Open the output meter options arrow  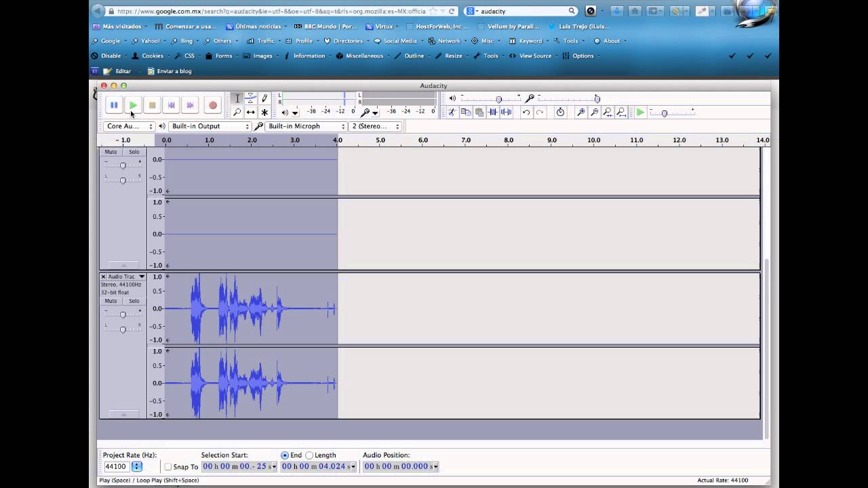(295, 113)
